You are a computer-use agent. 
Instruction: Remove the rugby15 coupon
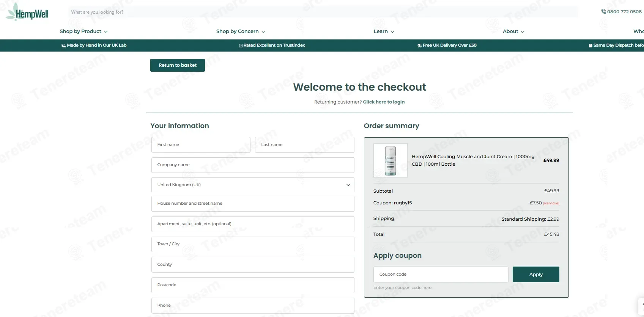point(551,203)
